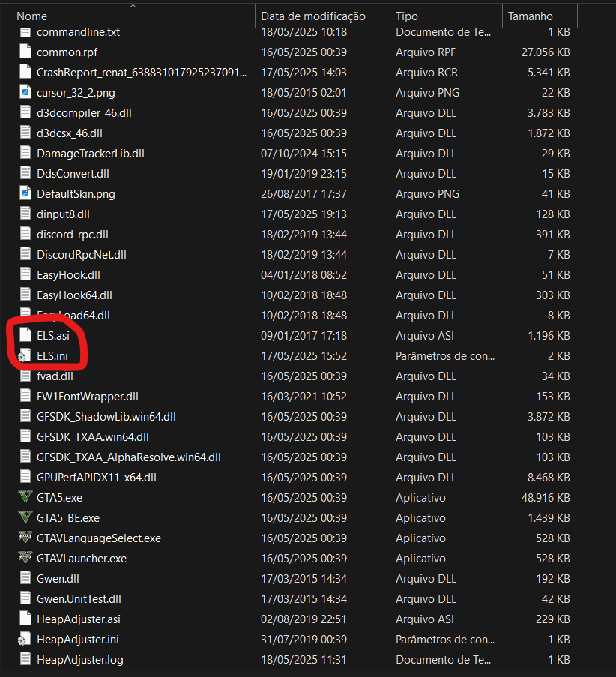The height and width of the screenshot is (677, 616).
Task: Select the file name ELS.ini
Action: [52, 356]
